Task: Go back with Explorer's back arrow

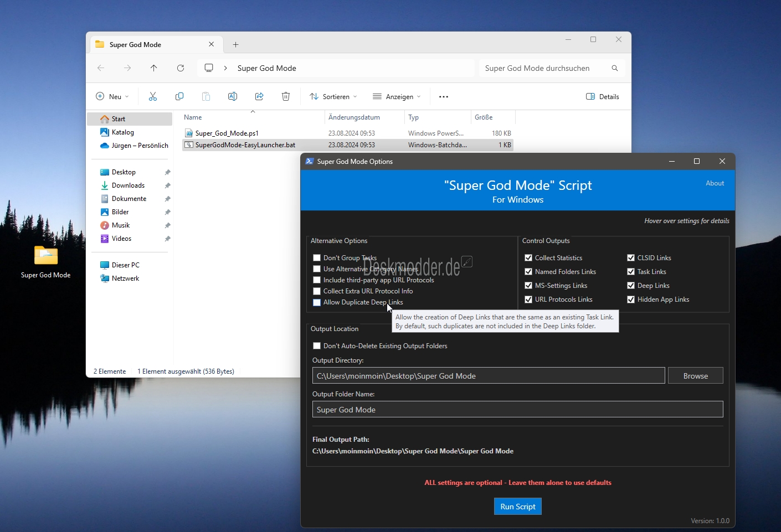Action: pos(101,68)
